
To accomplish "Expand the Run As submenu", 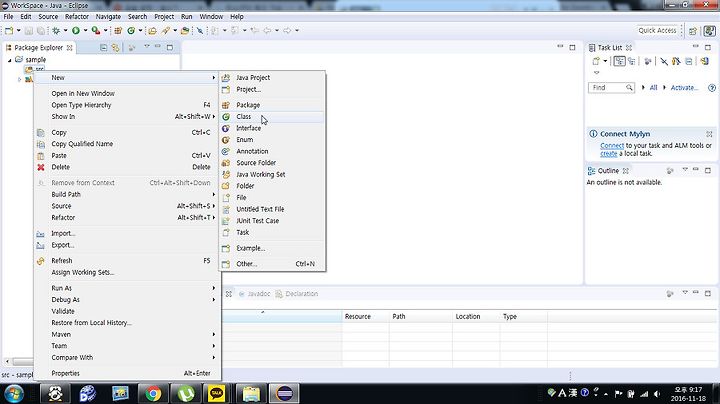I will [x=127, y=288].
